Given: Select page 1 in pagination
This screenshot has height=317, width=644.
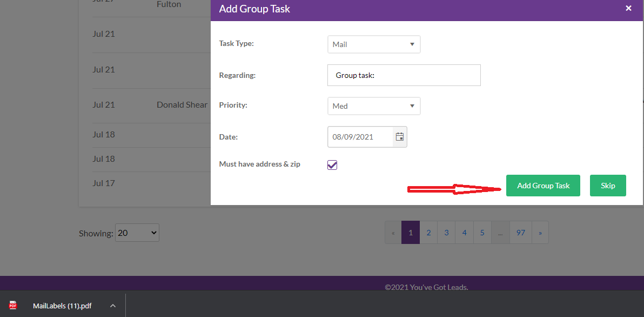Looking at the screenshot, I should tap(410, 233).
